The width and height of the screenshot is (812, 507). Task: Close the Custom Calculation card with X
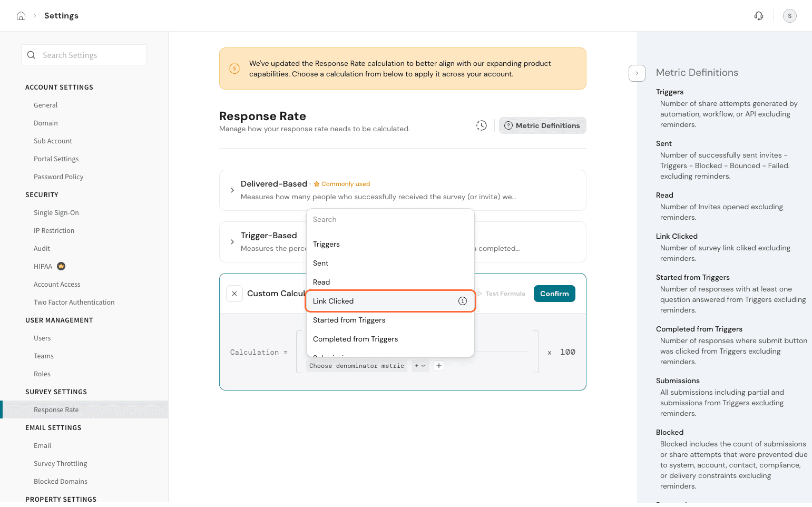pyautogui.click(x=234, y=294)
